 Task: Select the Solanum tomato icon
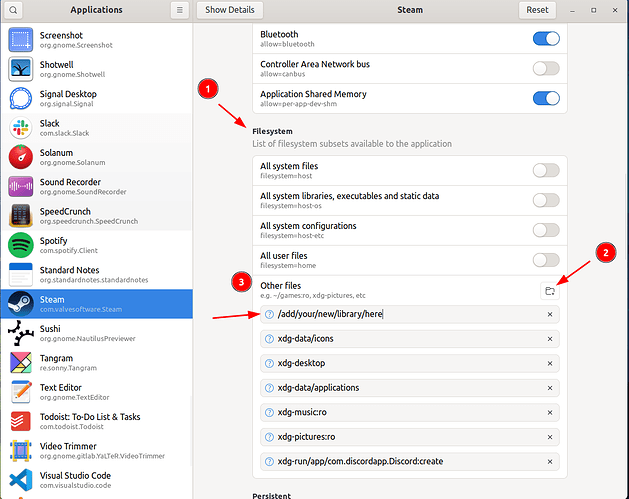pyautogui.click(x=20, y=157)
